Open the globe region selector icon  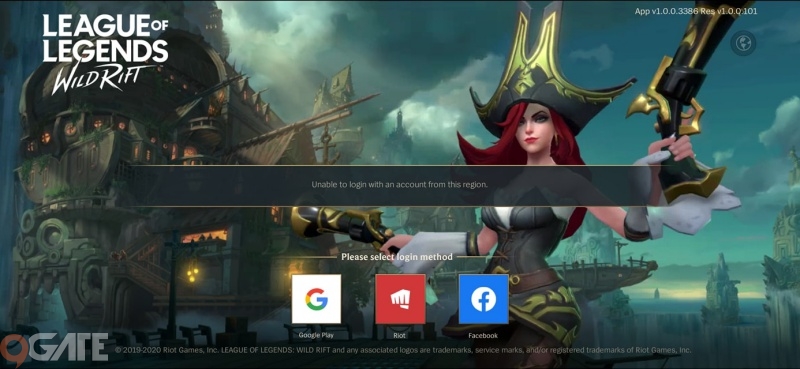(743, 43)
